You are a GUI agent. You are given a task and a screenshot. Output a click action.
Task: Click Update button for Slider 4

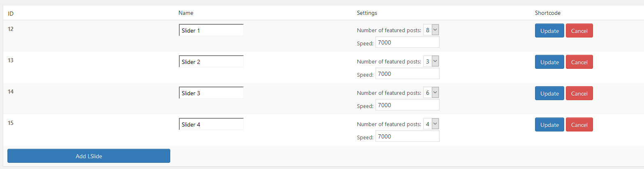(549, 124)
